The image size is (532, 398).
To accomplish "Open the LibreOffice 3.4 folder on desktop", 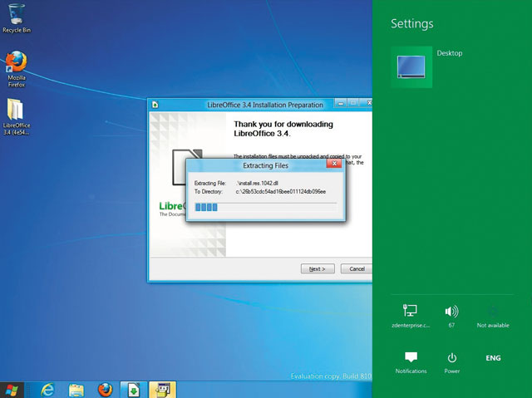I will tap(17, 117).
